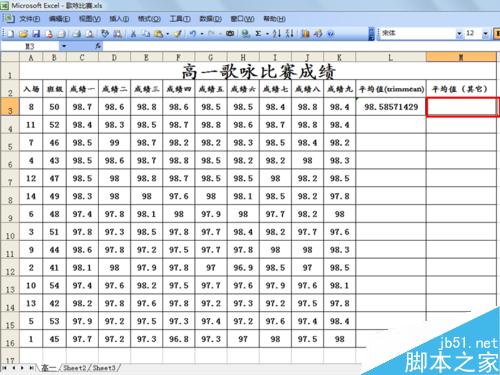Select the 成绩一 header cell

tap(82, 89)
